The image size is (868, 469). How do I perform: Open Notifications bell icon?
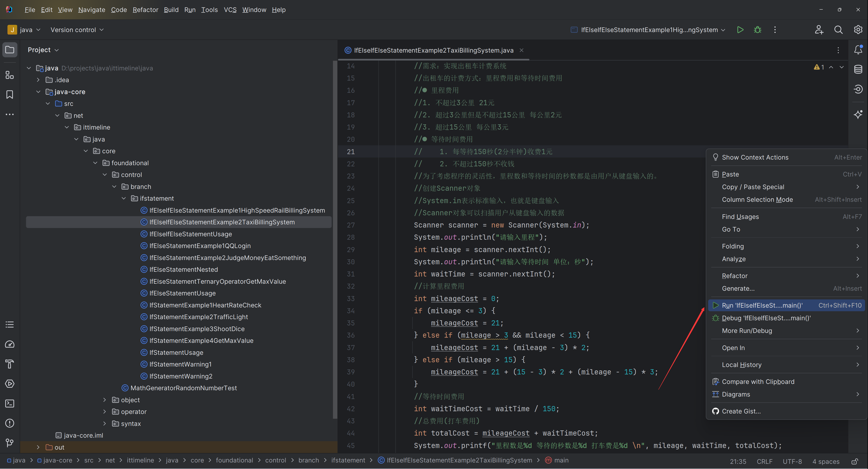(x=858, y=50)
